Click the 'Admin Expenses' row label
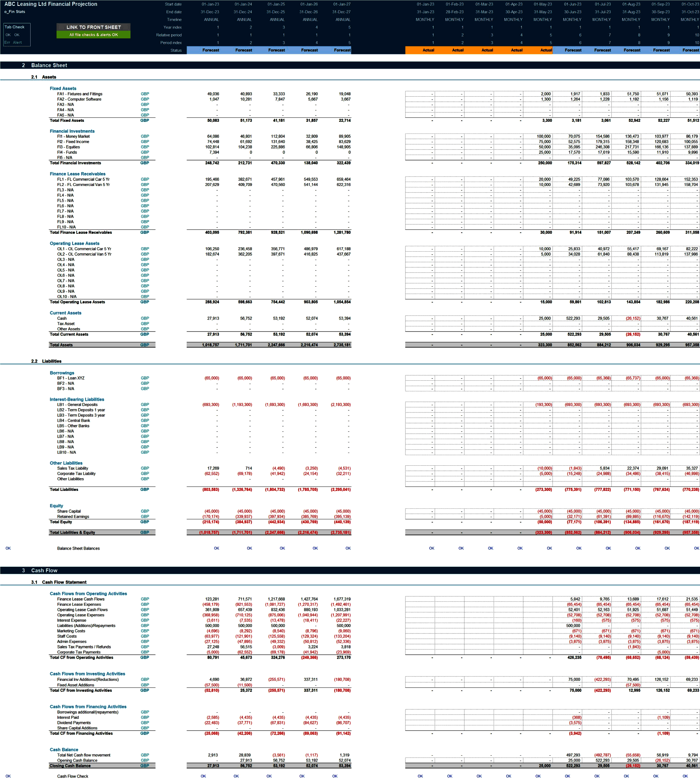Image resolution: width=700 pixels, height=779 pixels. coord(72,642)
